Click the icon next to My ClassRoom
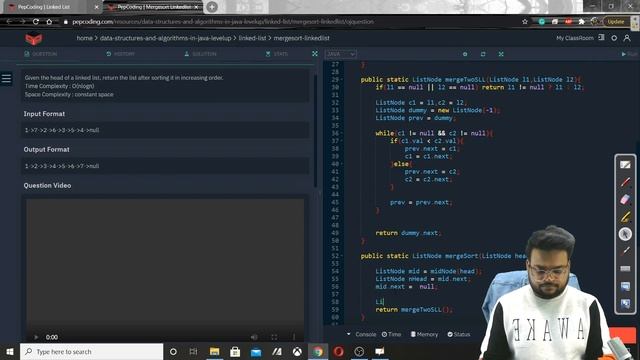Viewport: 640px width, 360px height. point(601,38)
